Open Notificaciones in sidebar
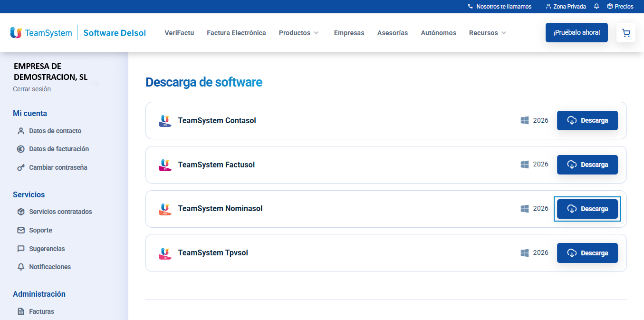Viewport: 644px width, 320px height. click(50, 267)
